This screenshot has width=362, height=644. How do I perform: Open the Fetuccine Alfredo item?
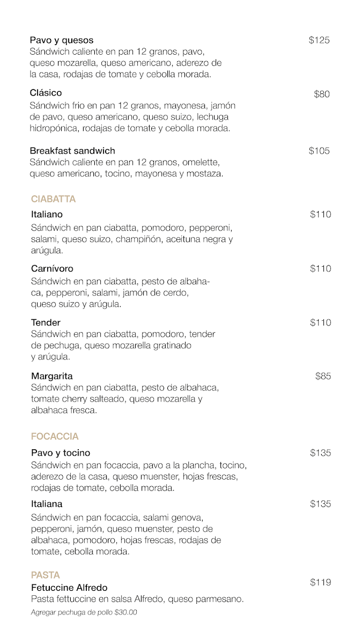coord(69,588)
